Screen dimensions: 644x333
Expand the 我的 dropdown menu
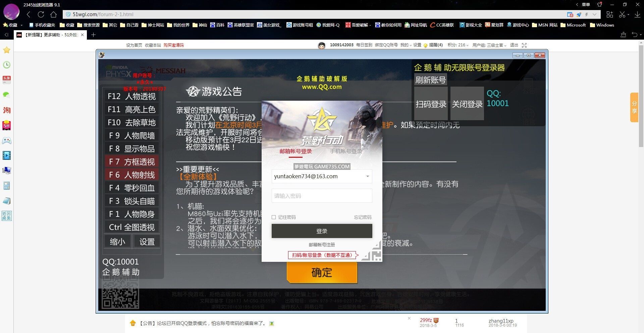point(406,45)
